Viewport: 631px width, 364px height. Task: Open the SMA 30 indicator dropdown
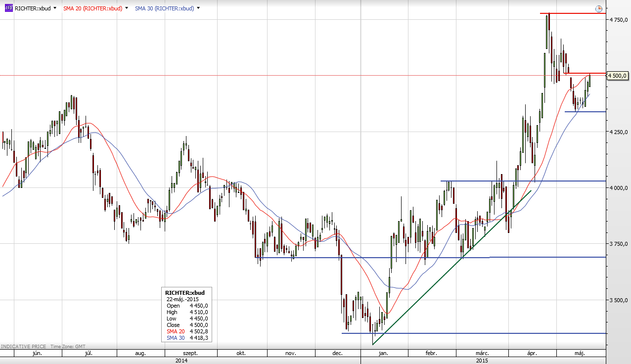pos(198,8)
